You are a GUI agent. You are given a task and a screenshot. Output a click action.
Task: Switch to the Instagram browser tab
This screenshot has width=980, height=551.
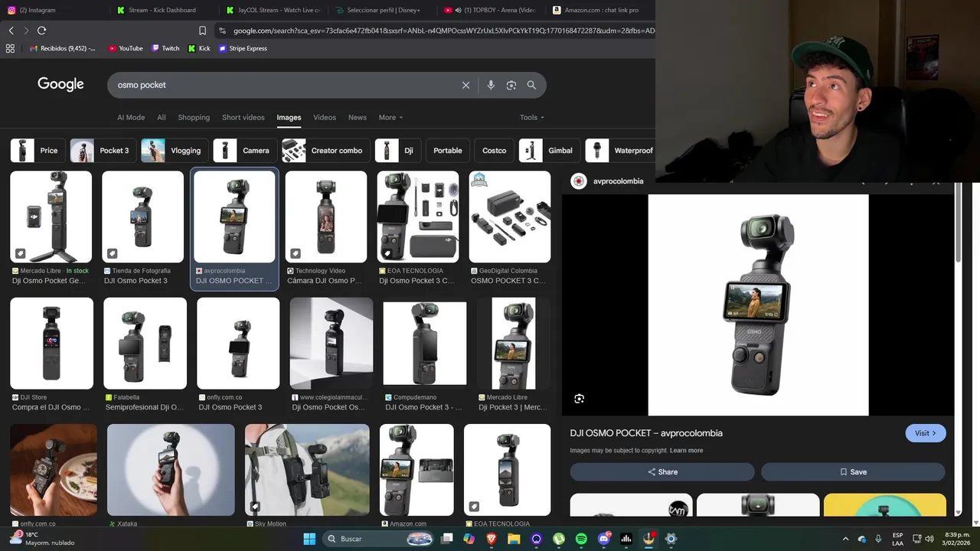tap(52, 10)
